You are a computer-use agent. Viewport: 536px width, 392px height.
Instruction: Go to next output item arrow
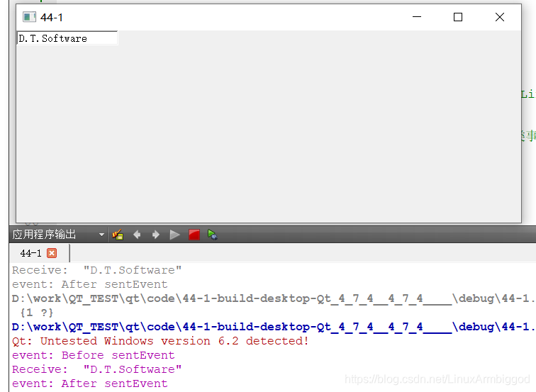tap(155, 235)
